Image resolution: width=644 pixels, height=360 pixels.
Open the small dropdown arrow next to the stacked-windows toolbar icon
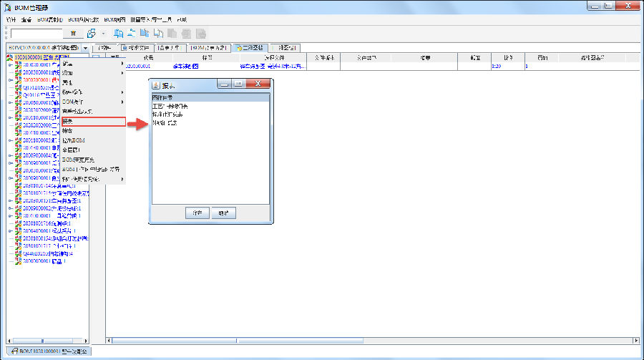104,34
